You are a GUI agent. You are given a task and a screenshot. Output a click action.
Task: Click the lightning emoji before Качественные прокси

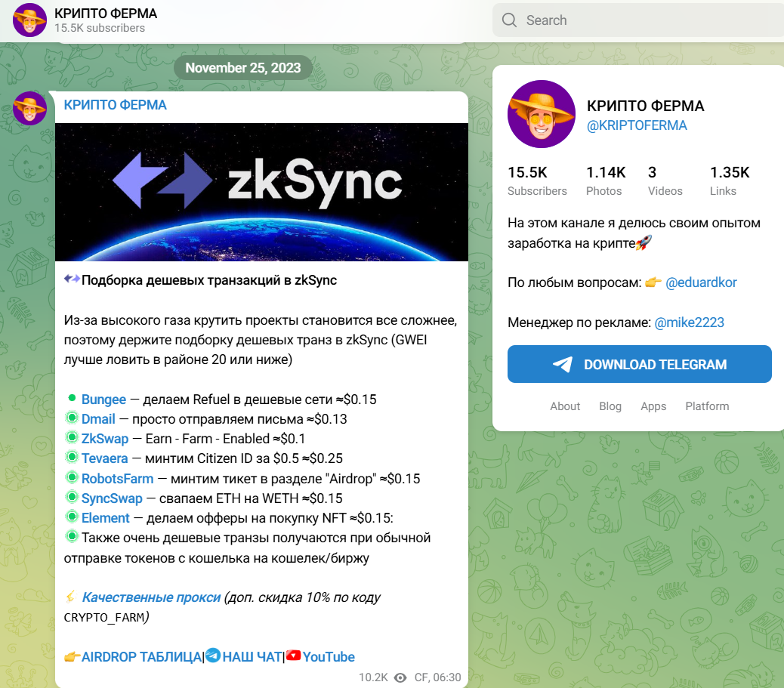coord(71,597)
